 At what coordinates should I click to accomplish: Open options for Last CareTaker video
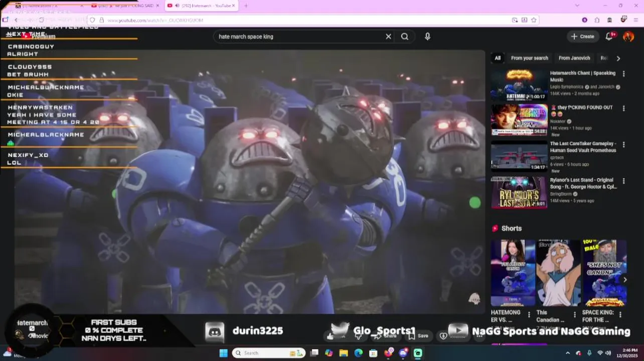623,144
